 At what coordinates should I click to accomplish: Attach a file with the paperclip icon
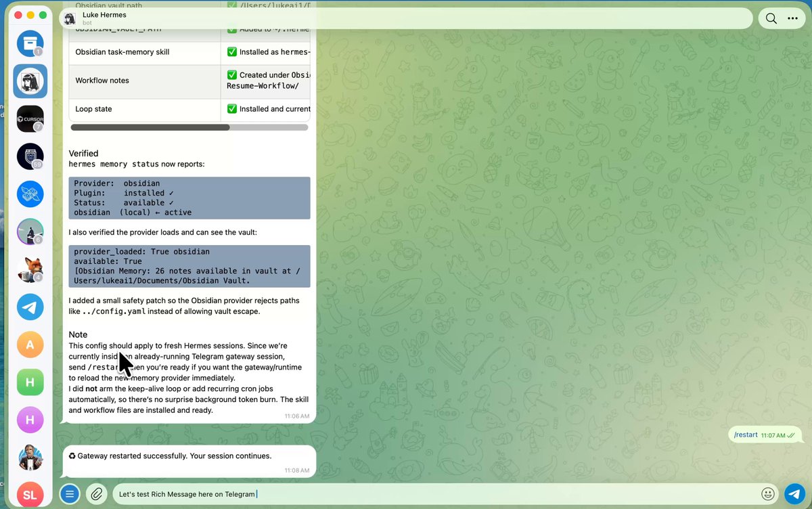(x=97, y=494)
